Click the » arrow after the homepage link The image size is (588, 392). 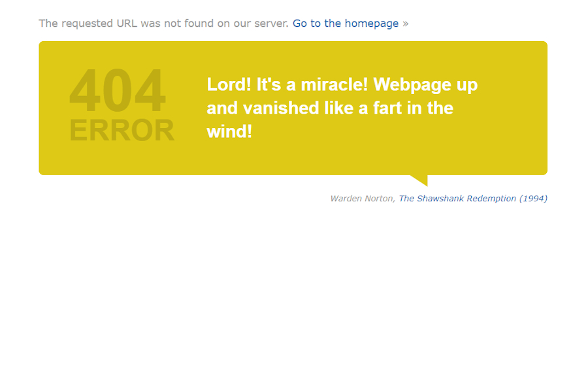tap(405, 24)
